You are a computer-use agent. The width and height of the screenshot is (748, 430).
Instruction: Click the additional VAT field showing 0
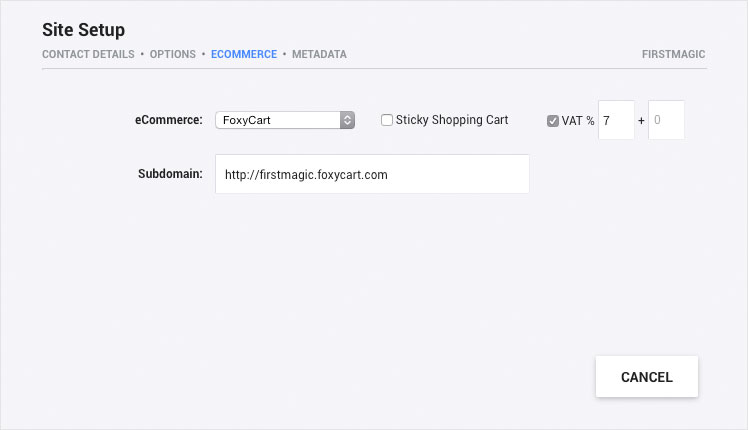666,120
